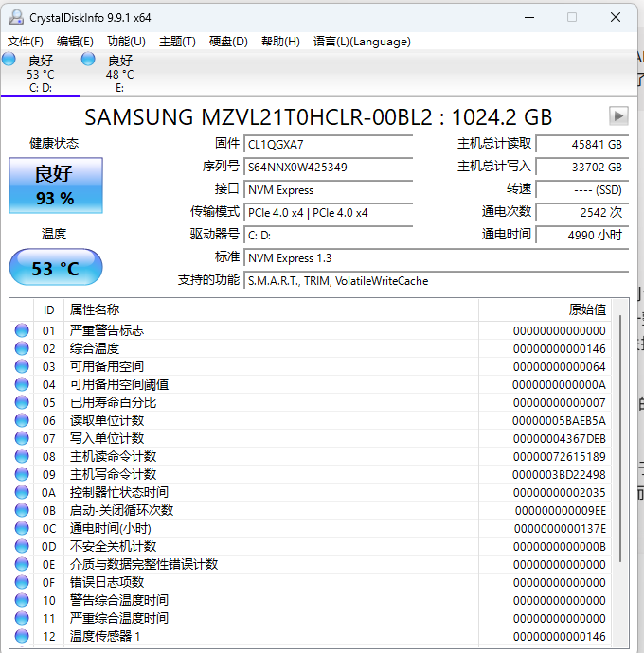This screenshot has height=653, width=644.
Task: Click the 原始值 column header
Action: 546,309
